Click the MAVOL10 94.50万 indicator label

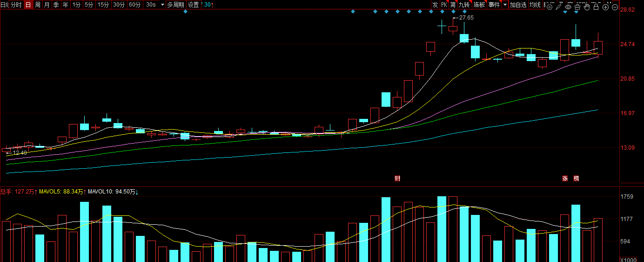(x=113, y=192)
